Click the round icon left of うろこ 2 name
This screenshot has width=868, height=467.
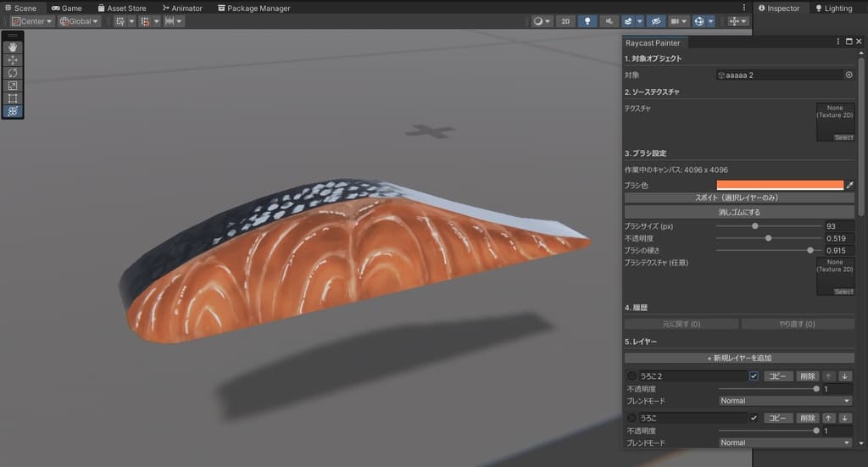tap(632, 376)
